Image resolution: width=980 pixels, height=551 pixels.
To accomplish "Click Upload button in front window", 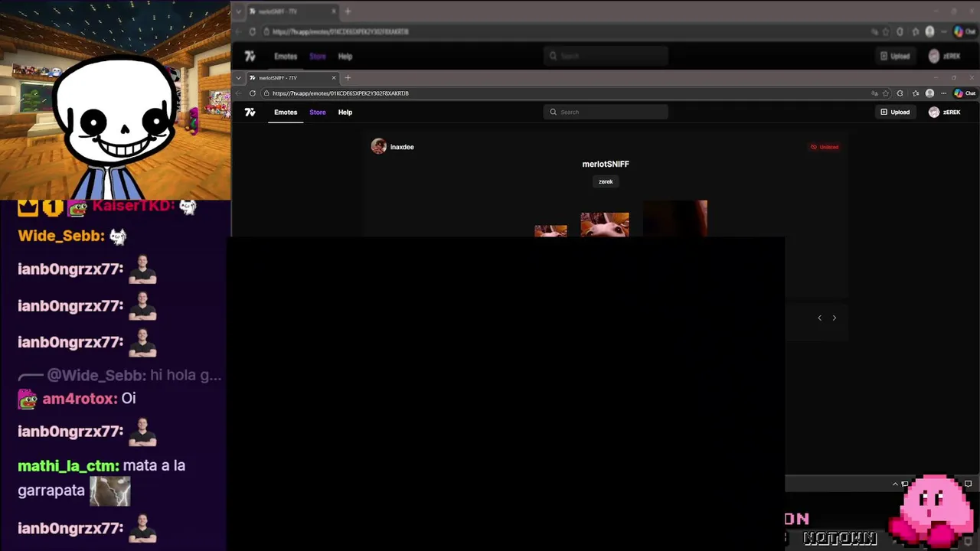I will pos(895,112).
